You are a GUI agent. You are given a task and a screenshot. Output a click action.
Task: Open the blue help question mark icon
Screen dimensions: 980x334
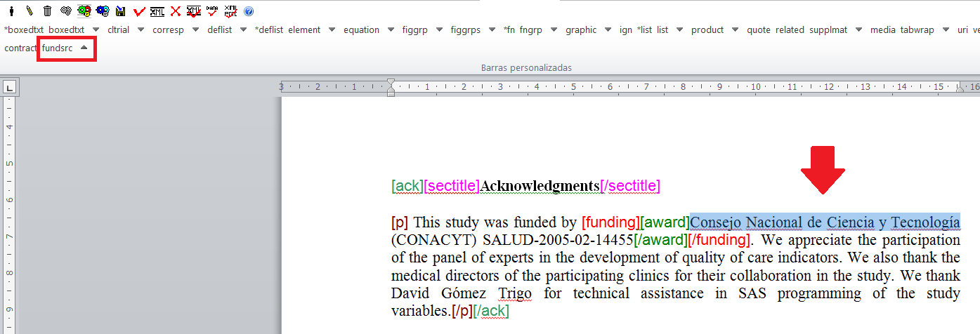pyautogui.click(x=249, y=11)
